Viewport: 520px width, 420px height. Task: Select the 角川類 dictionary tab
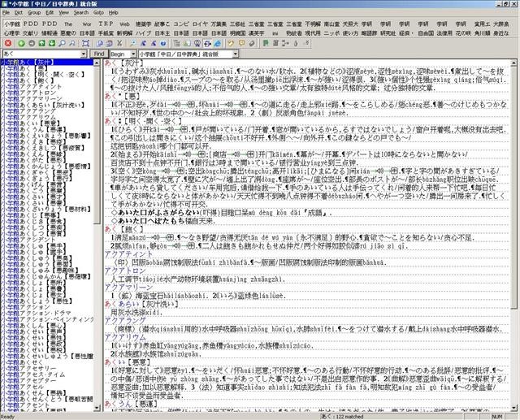(482, 33)
